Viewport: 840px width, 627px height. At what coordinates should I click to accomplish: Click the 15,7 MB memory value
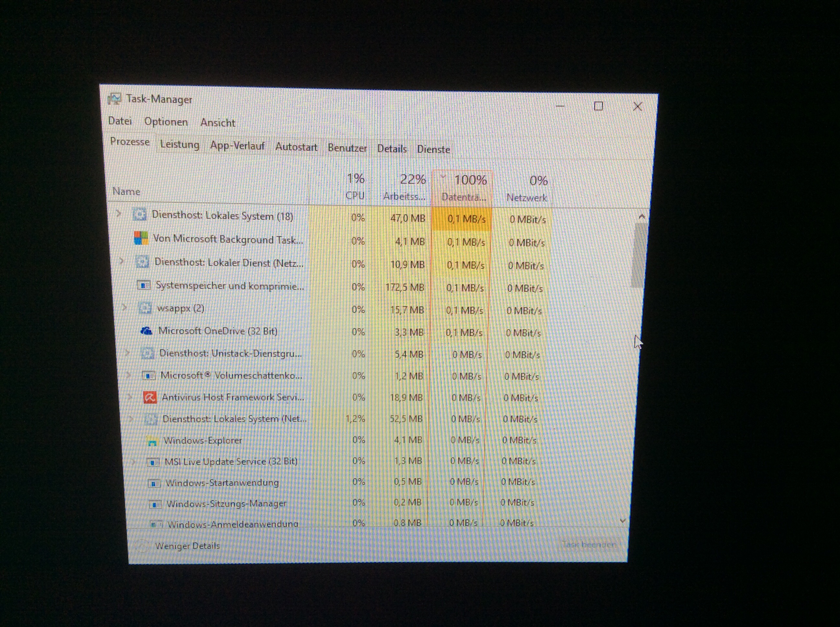pyautogui.click(x=407, y=310)
